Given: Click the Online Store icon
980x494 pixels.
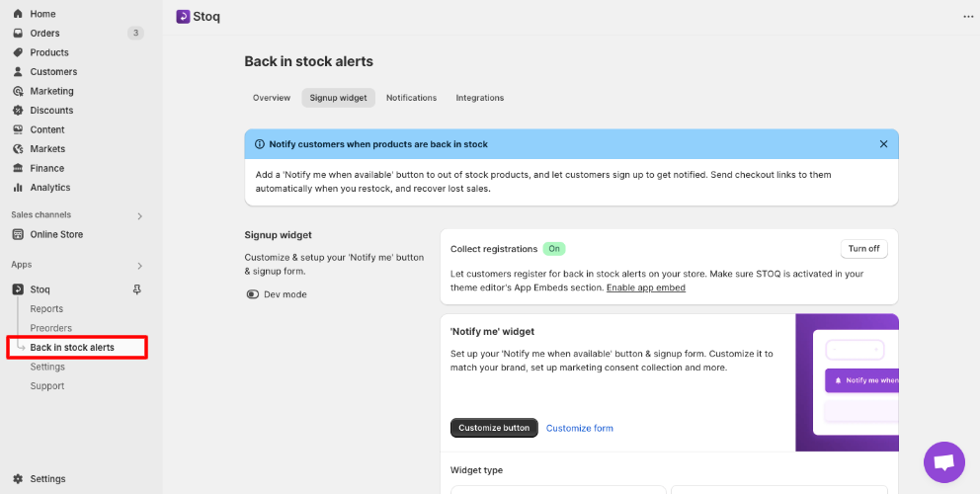Looking at the screenshot, I should (x=18, y=234).
